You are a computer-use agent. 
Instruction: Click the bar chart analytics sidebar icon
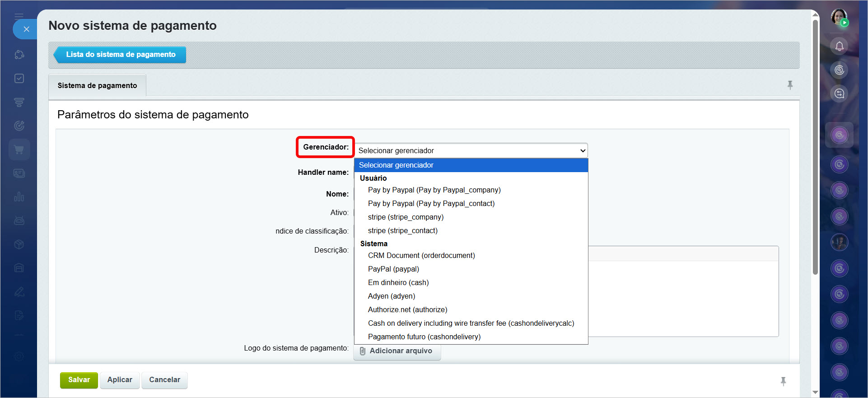coord(19,197)
